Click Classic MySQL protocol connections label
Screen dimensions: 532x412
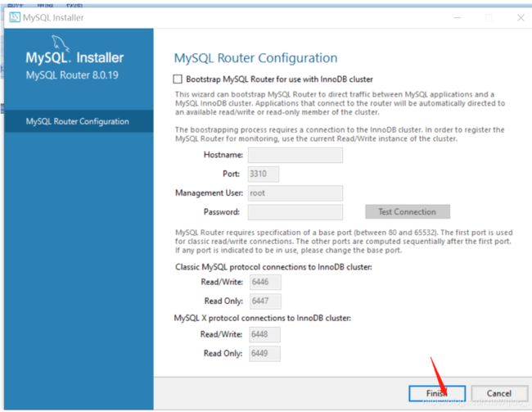pos(273,267)
